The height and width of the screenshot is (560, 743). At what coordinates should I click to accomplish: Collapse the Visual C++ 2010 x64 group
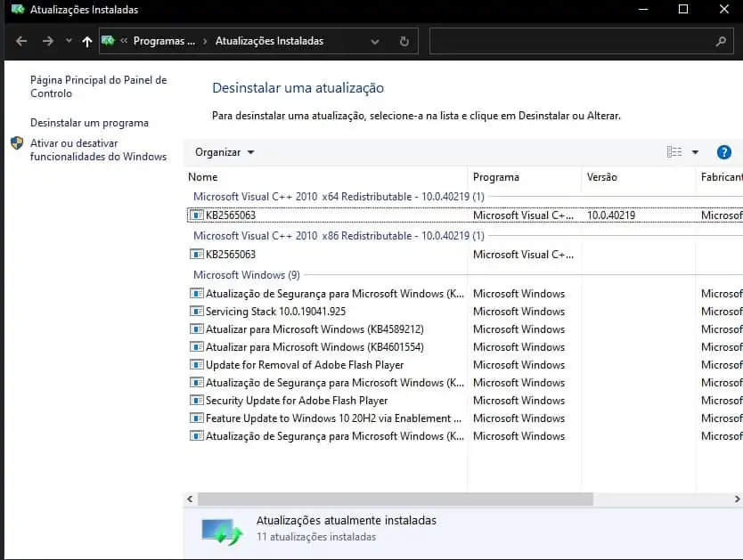[339, 197]
